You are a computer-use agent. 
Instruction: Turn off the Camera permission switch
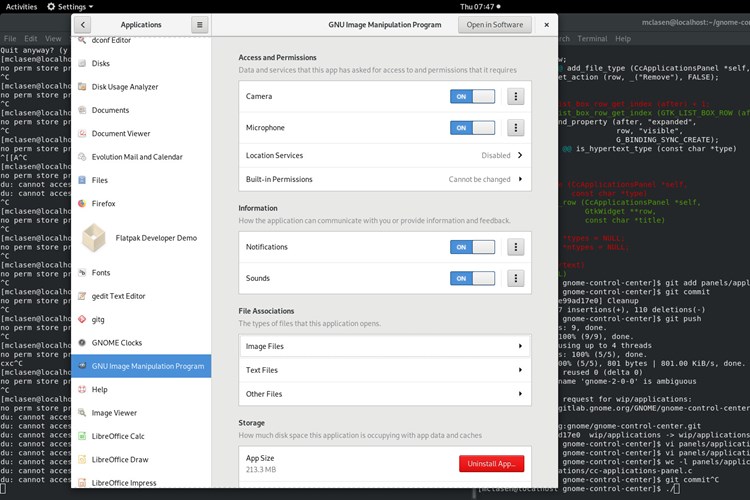[x=472, y=97]
